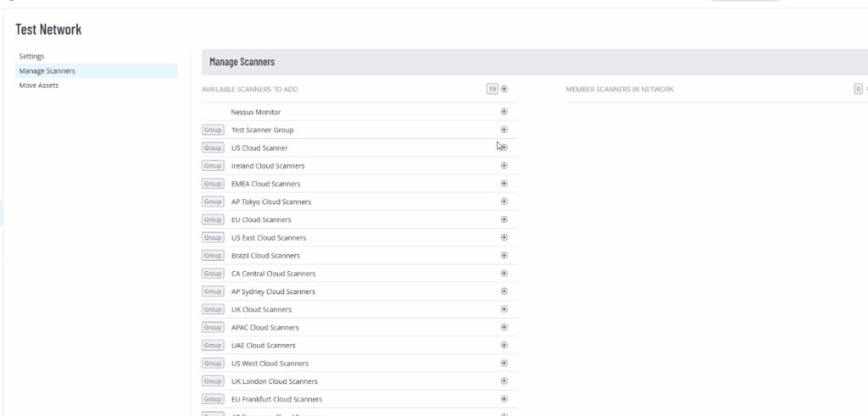Select the EU Cloud Scanners row label
Image resolution: width=868 pixels, height=416 pixels.
(261, 220)
